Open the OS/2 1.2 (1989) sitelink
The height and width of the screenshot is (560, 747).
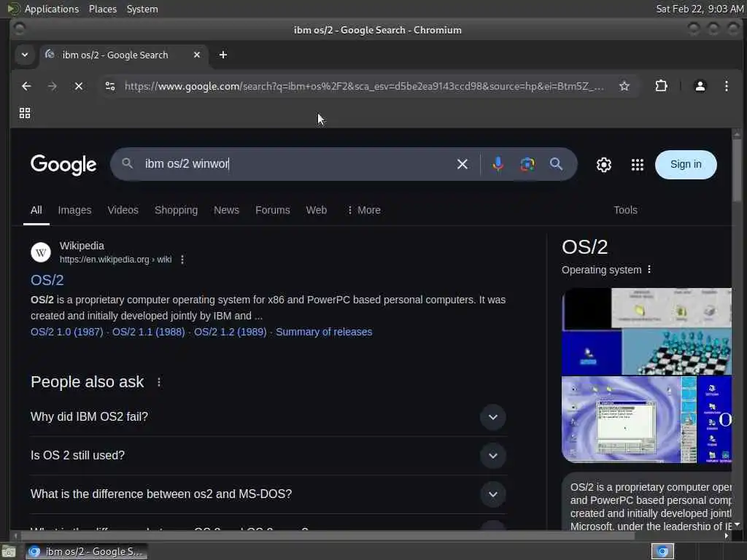(x=230, y=332)
